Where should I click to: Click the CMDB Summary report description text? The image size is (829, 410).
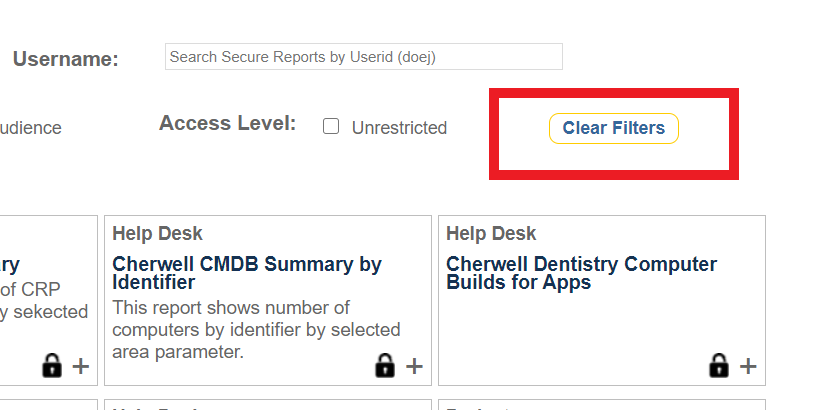tap(256, 330)
